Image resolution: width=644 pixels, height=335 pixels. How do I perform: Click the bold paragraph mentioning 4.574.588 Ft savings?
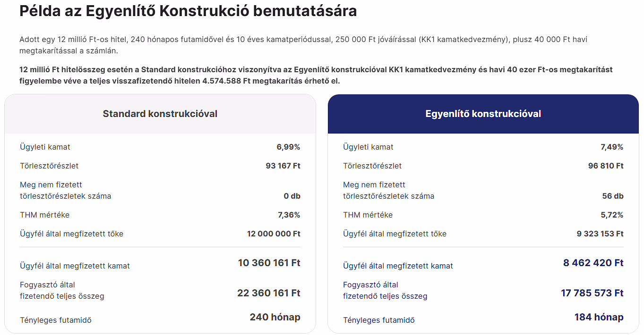[316, 75]
